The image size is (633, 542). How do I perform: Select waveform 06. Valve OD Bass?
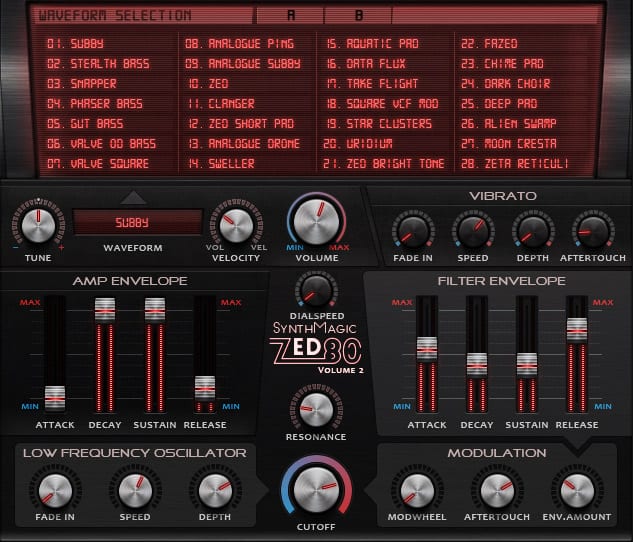pyautogui.click(x=101, y=144)
